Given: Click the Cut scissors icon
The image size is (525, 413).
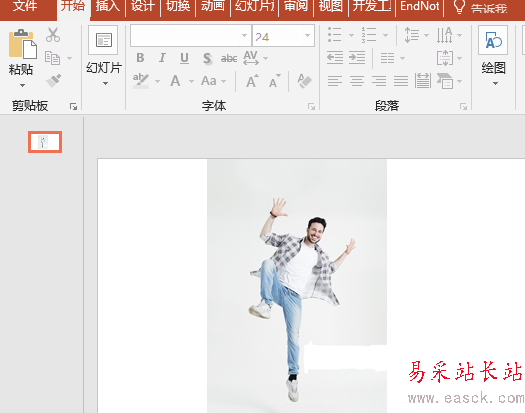Looking at the screenshot, I should tap(53, 35).
